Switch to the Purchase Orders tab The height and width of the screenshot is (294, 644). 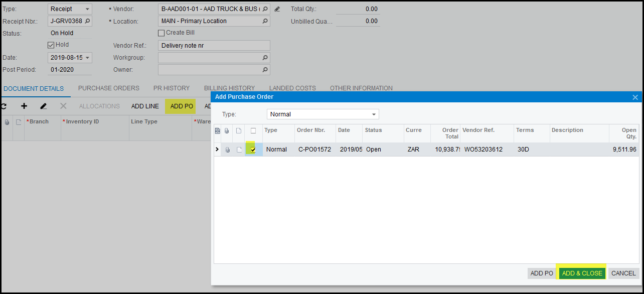tap(108, 88)
